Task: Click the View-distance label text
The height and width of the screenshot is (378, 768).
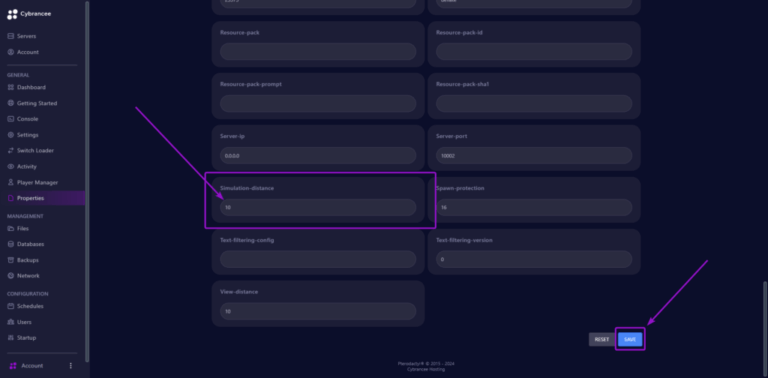Action: pos(239,292)
